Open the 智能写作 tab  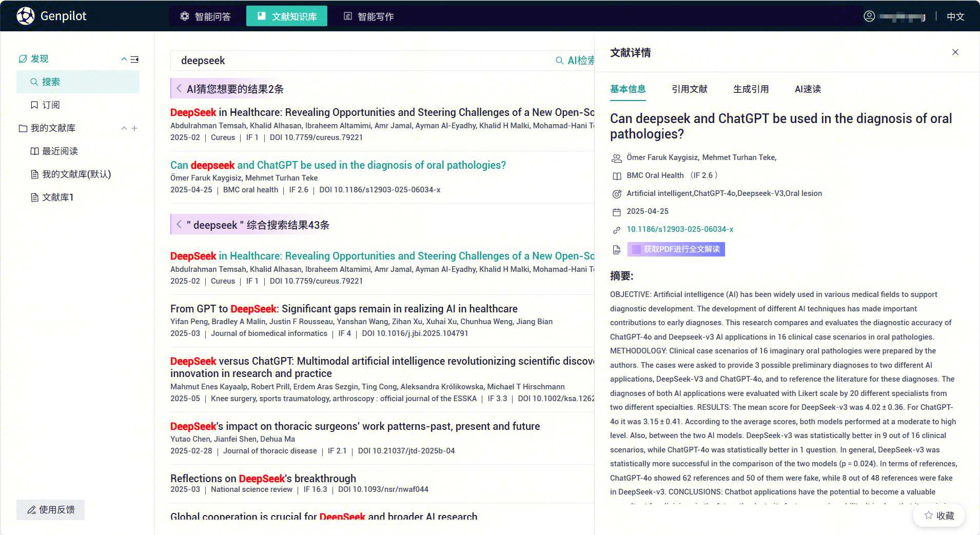[x=369, y=16]
